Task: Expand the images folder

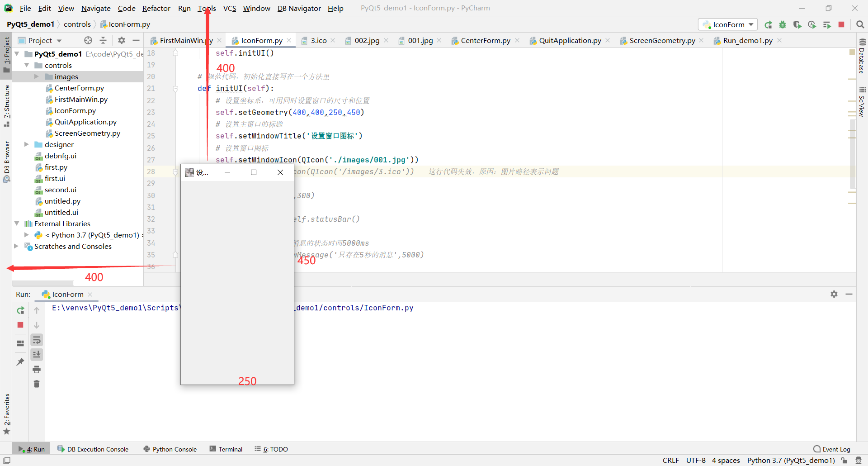Action: pyautogui.click(x=37, y=76)
